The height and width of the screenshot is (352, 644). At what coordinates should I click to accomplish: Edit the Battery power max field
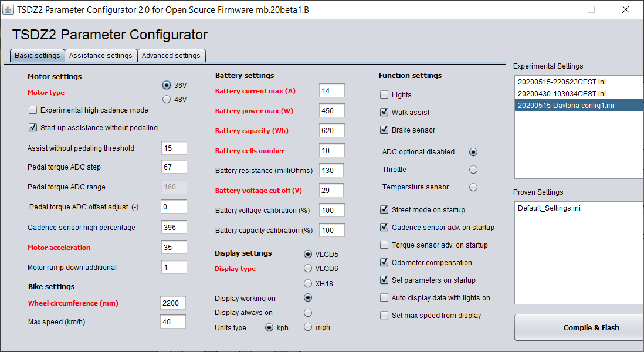tap(332, 110)
